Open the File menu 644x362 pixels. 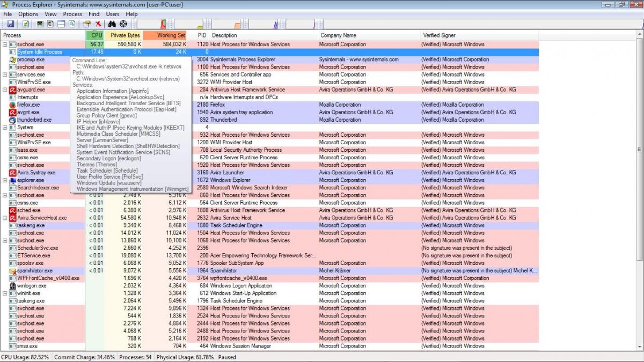[x=8, y=14]
